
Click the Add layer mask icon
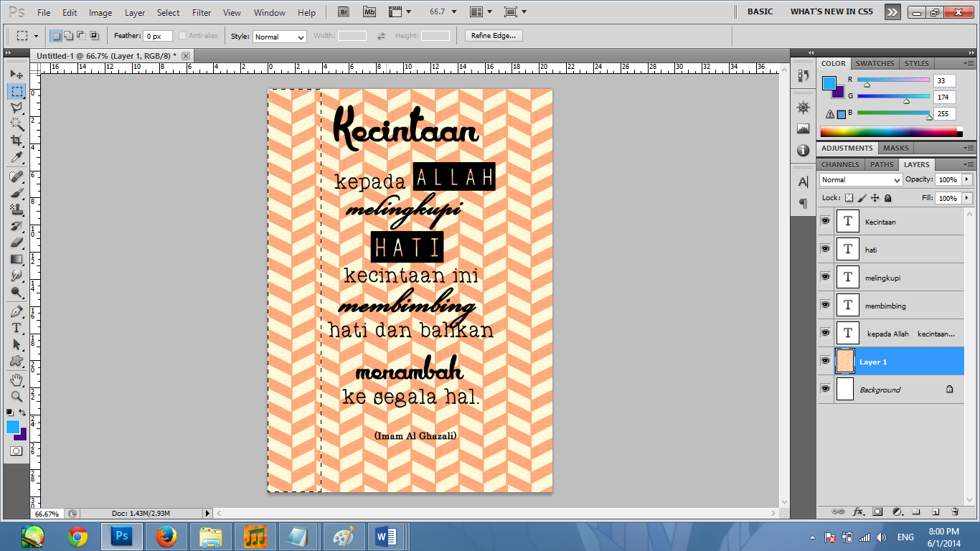(x=877, y=512)
